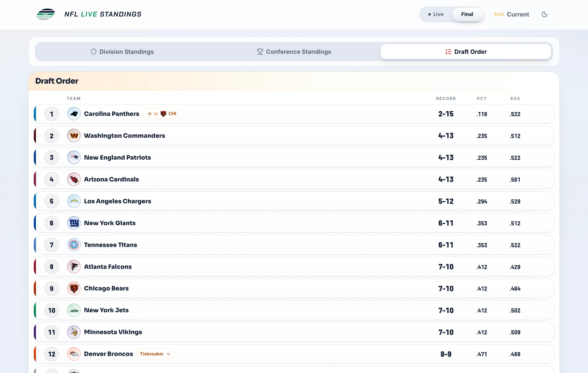Click the Atlanta Falcons team name

(108, 267)
